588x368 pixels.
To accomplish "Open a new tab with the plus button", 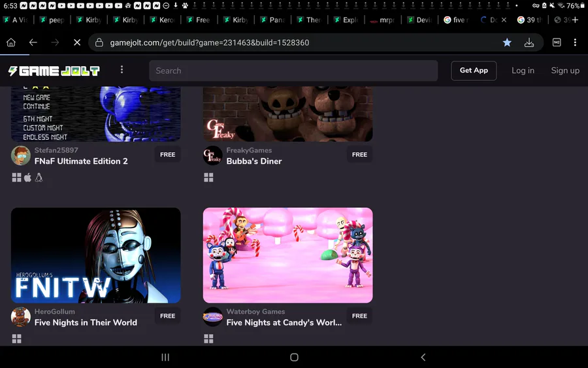I will 575,20.
